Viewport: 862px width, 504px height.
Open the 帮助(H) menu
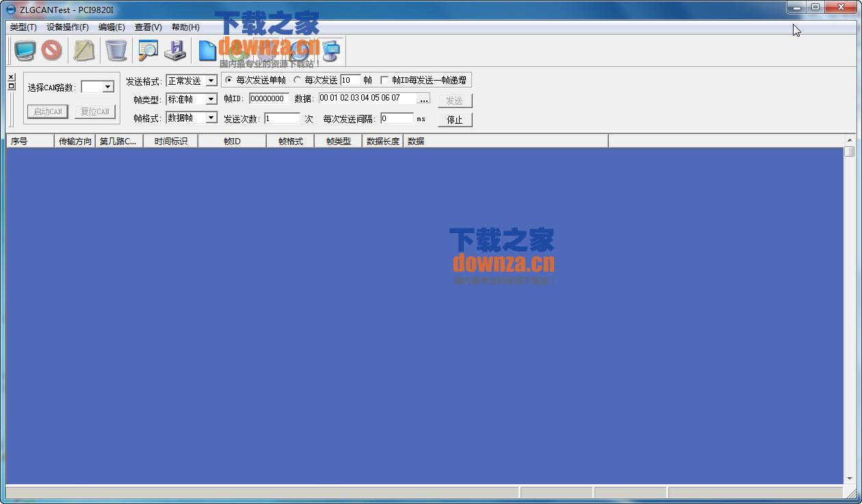185,27
